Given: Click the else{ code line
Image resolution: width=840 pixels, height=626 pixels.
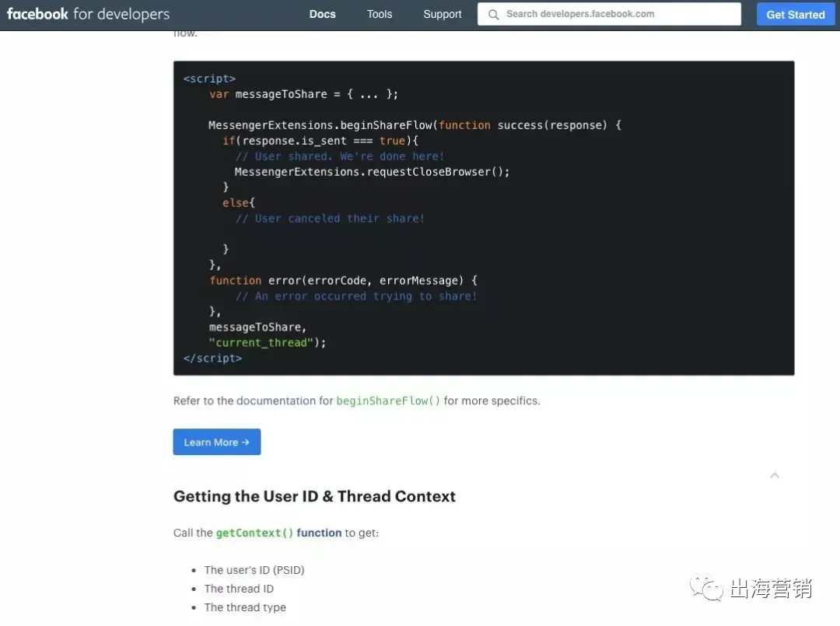Looking at the screenshot, I should coord(239,203).
